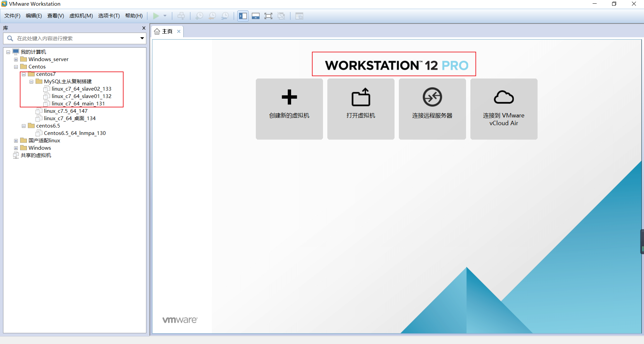This screenshot has width=644, height=344.
Task: Click the console view toolbar icon
Action: pos(299,16)
